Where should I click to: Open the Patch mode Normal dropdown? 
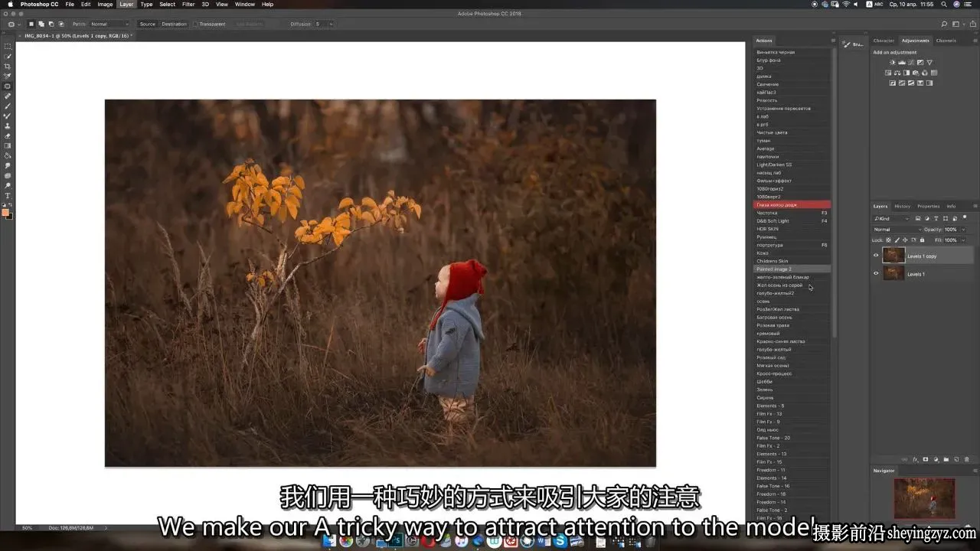click(109, 24)
